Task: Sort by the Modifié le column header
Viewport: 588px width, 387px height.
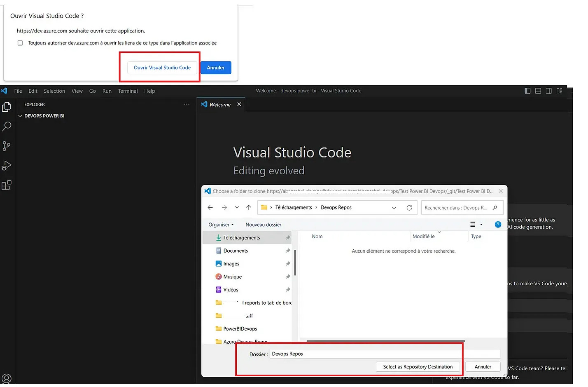Action: [x=423, y=237]
